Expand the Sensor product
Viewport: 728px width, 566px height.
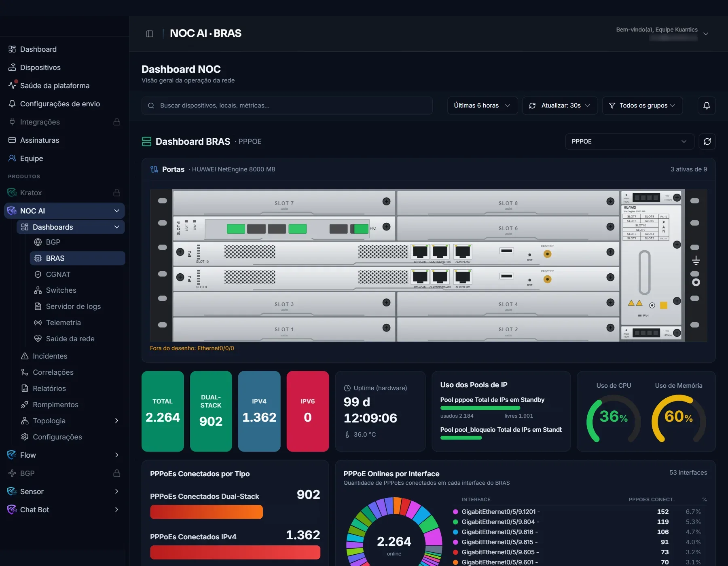(117, 492)
